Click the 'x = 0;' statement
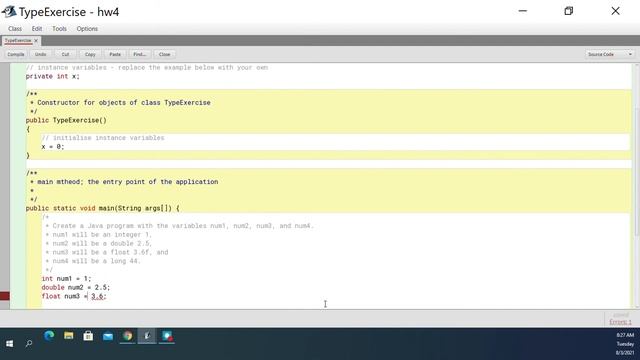Image resolution: width=640 pixels, height=360 pixels. click(x=53, y=147)
